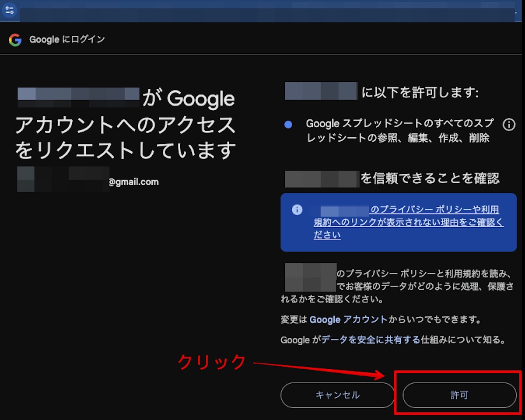This screenshot has width=525, height=420.
Task: Click the 許可 (Allow) button
Action: pos(459,395)
